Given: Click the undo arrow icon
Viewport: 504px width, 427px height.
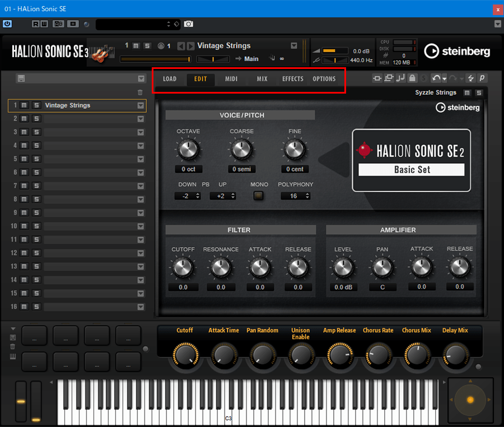Looking at the screenshot, I should [x=436, y=78].
